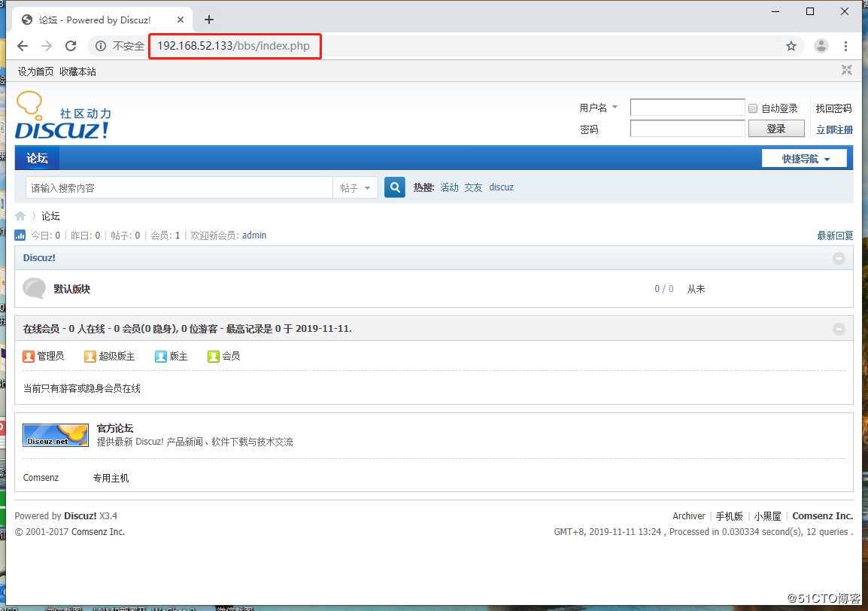Click the browser address bar URL
The width and height of the screenshot is (868, 611).
(234, 46)
